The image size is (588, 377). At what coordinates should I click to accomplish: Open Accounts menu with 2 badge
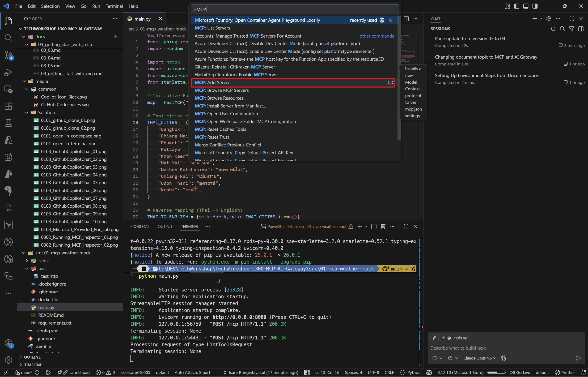(8, 343)
